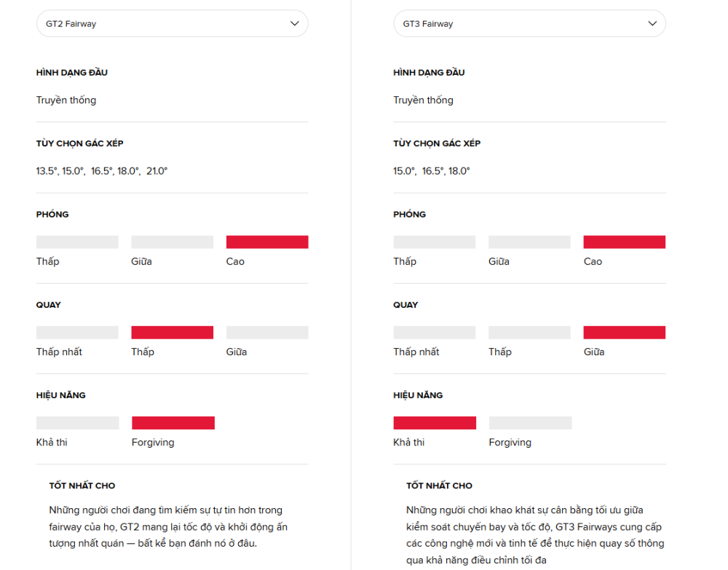728x570 pixels.
Task: Click GT3 Hiệu năng section heading
Action: tap(418, 395)
